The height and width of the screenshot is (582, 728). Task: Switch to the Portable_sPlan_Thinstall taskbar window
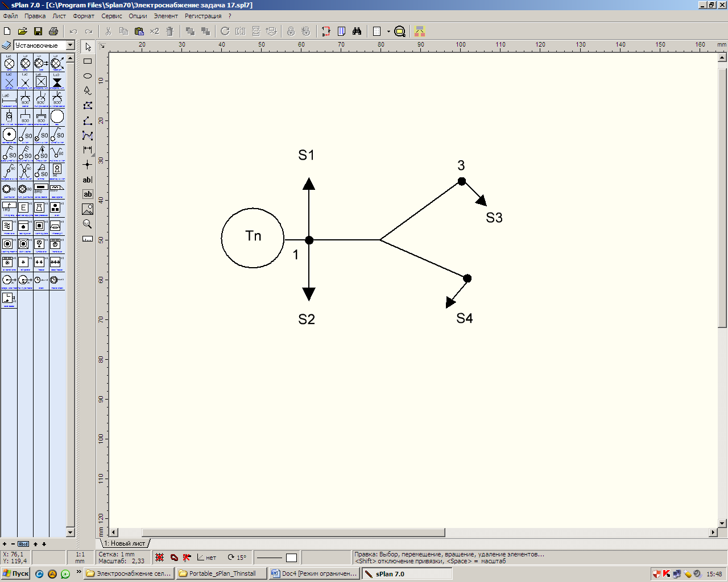pos(221,573)
